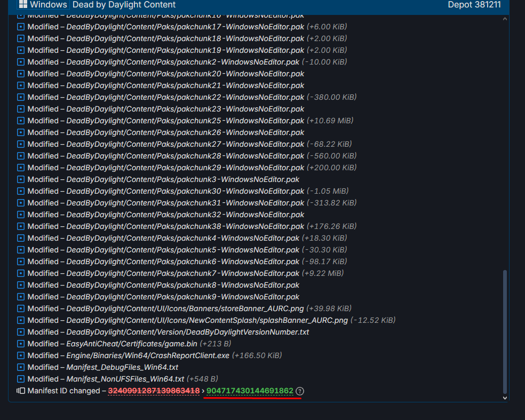Click the modified icon beside pakchunk17 entry
Viewport: 525px width, 420px height.
21,27
